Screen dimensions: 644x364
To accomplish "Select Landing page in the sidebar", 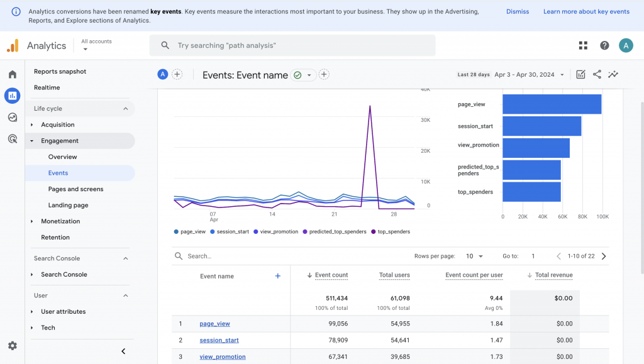I will click(x=68, y=205).
